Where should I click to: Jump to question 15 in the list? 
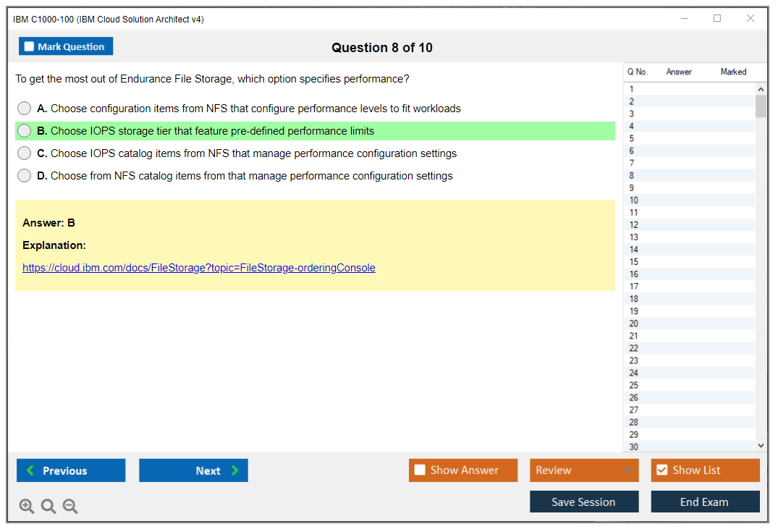tap(634, 262)
